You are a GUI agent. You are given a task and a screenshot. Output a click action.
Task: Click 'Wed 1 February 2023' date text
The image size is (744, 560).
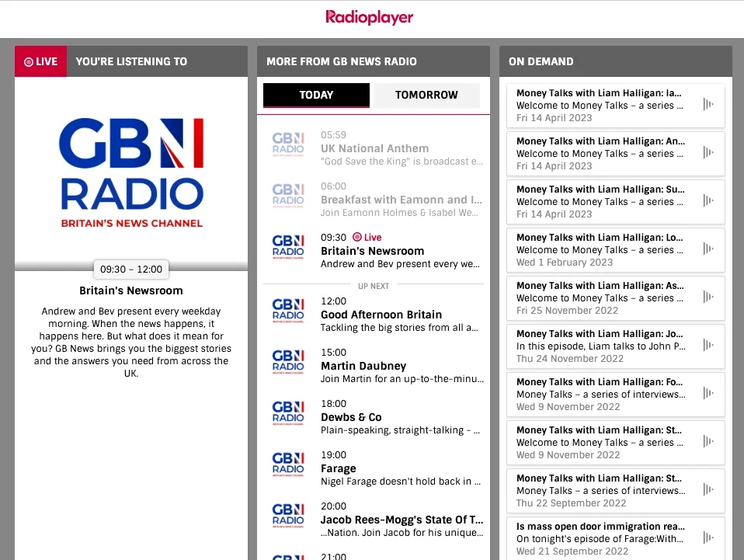pos(565,263)
